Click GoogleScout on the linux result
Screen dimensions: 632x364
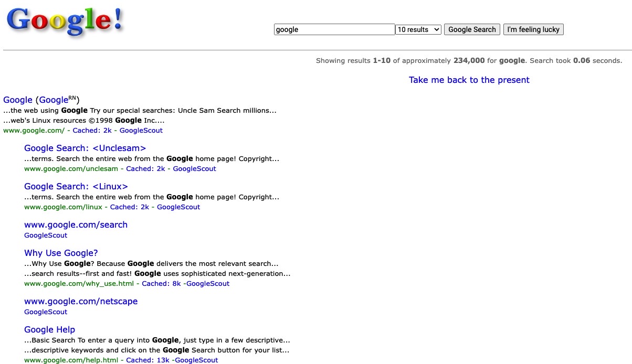pos(178,207)
